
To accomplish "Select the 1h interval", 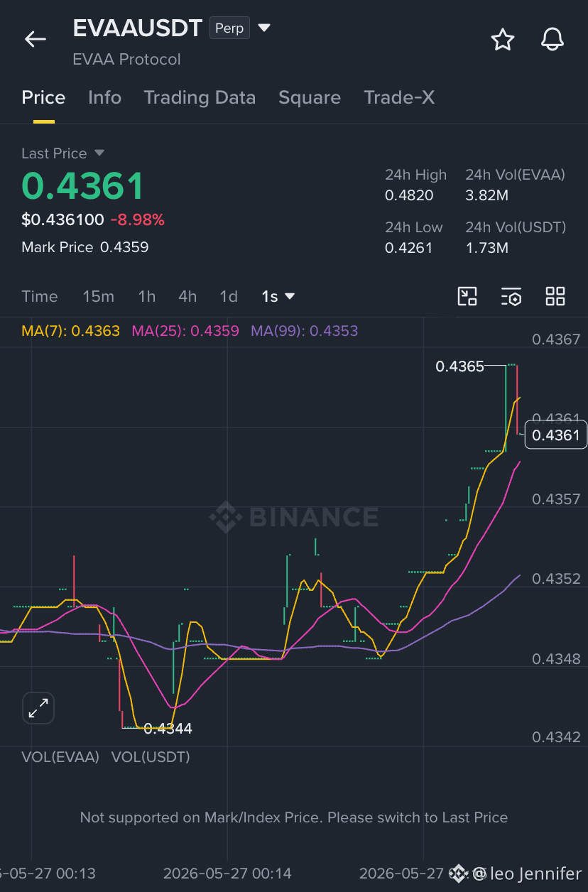I will 146,296.
